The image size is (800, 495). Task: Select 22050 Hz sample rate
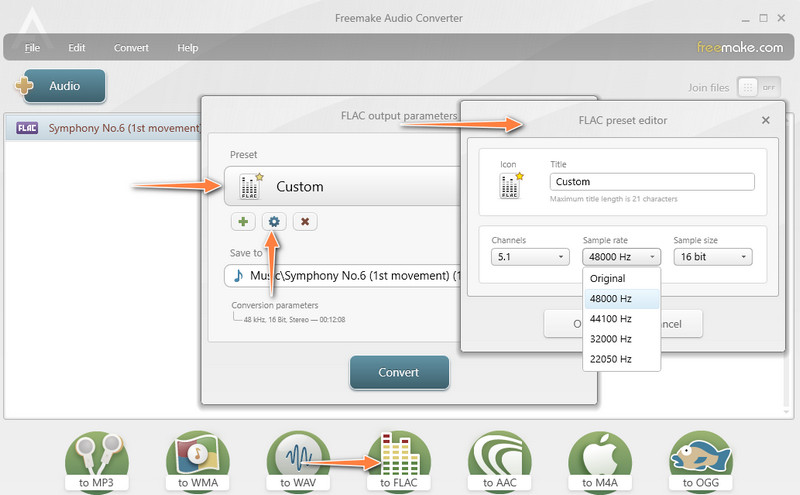tap(621, 359)
